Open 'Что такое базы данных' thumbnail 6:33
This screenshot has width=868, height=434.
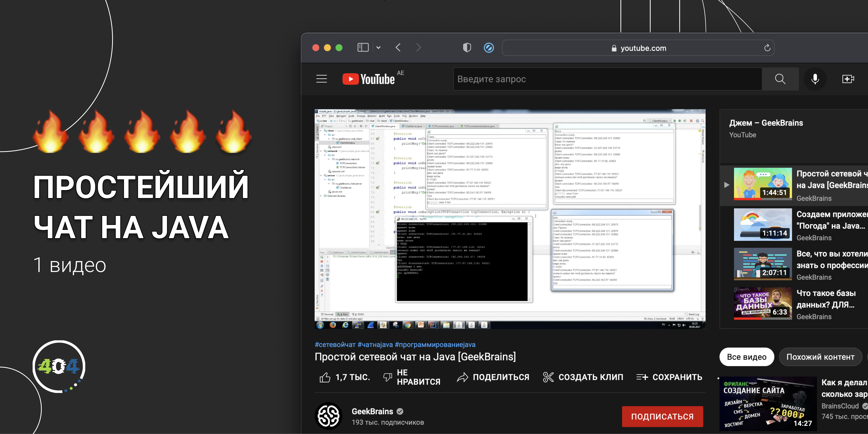click(763, 303)
